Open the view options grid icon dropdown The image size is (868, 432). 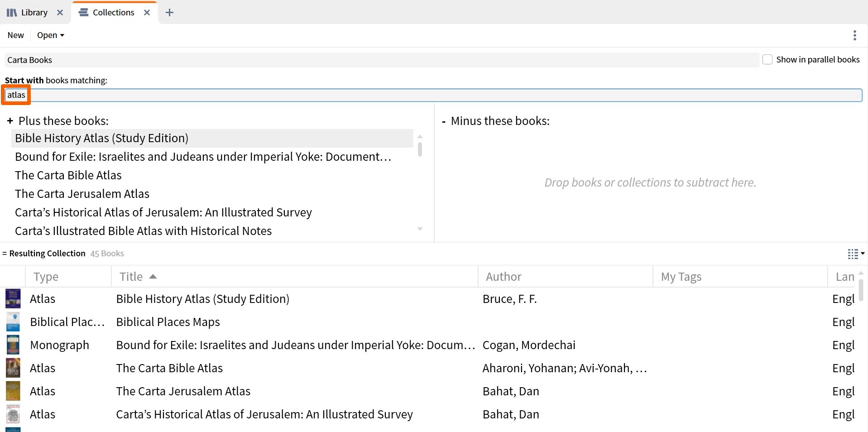[856, 254]
